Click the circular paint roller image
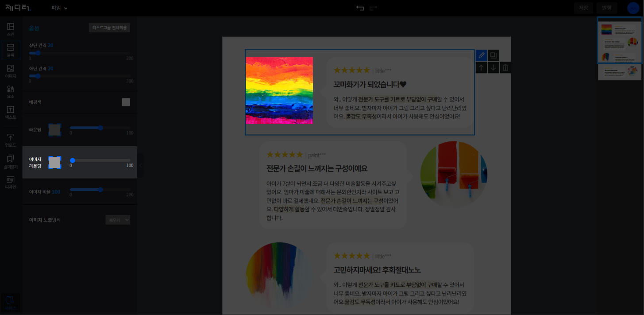Viewport: 644px width, 315px height. click(454, 175)
